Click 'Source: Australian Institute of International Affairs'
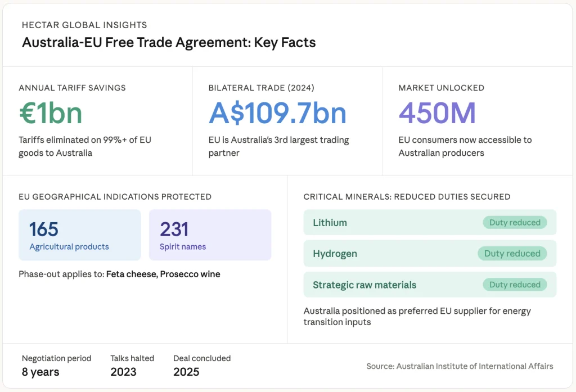576x392 pixels. [x=460, y=366]
